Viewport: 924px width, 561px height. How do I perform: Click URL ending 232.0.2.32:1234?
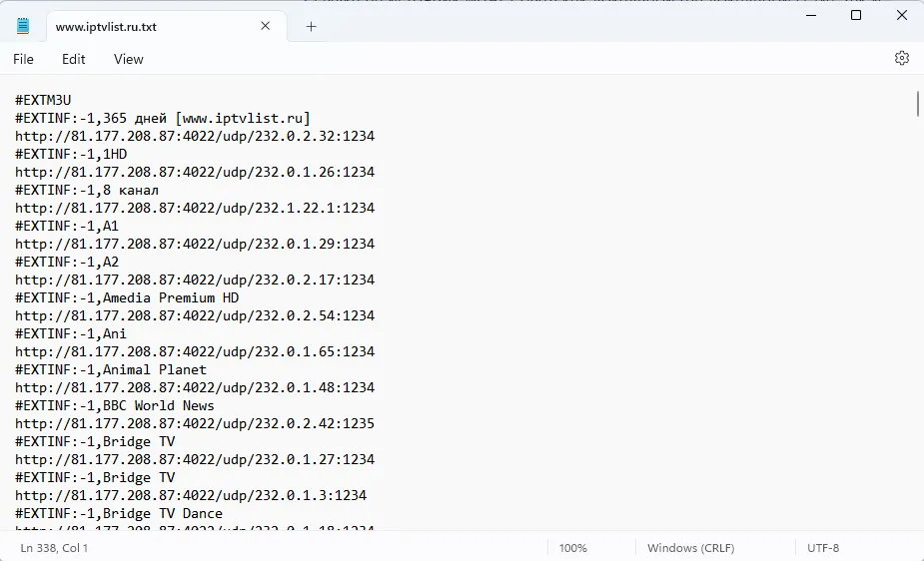point(195,136)
